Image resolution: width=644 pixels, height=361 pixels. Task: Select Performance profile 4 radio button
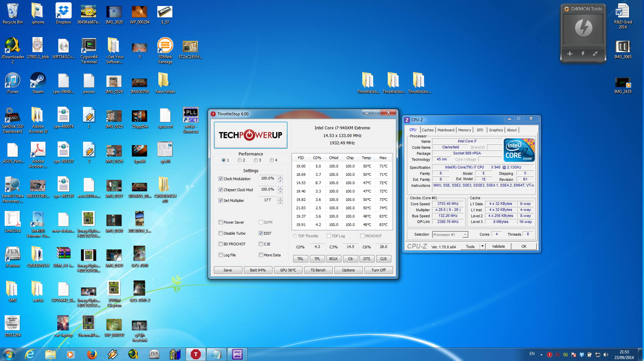pyautogui.click(x=272, y=160)
